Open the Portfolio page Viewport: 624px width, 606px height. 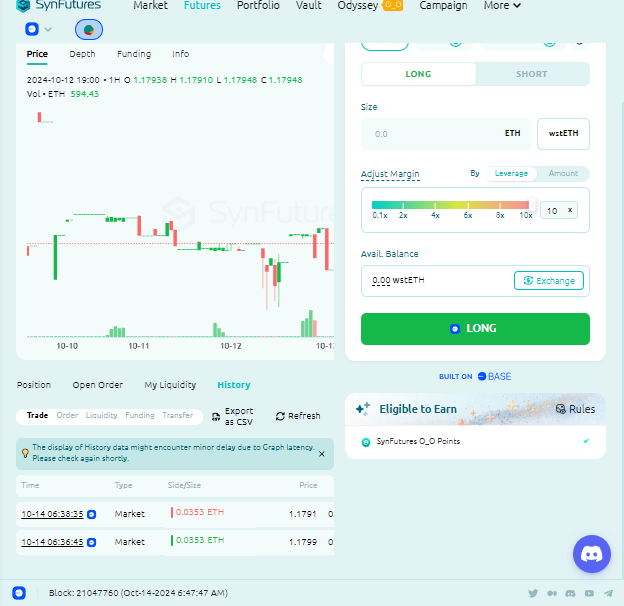click(258, 6)
